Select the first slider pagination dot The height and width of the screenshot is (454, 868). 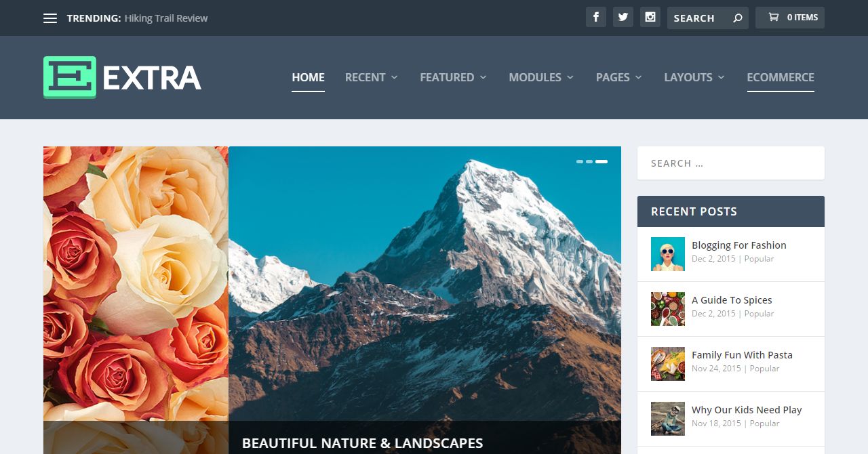(580, 162)
